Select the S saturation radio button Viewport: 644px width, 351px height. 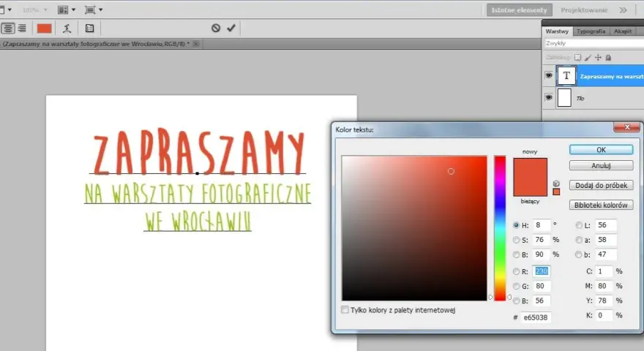pos(516,240)
